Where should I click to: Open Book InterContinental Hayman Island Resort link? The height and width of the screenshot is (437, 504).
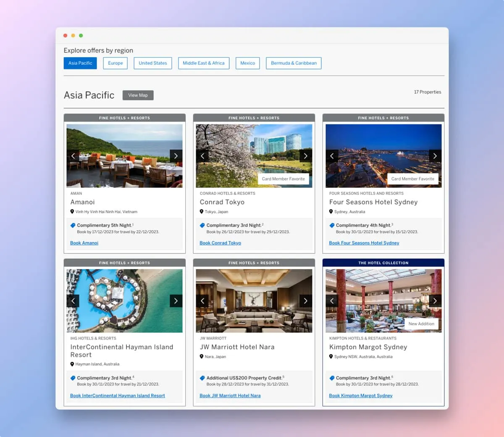(118, 396)
